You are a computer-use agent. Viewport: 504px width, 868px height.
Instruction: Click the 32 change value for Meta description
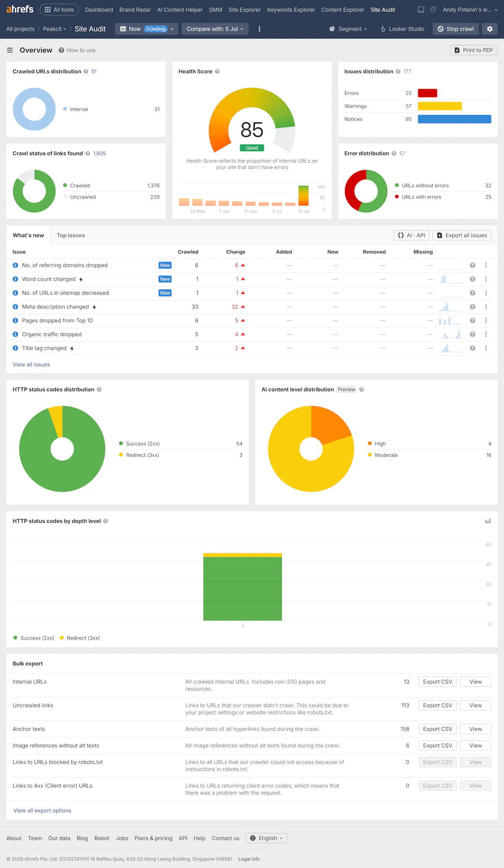[235, 307]
